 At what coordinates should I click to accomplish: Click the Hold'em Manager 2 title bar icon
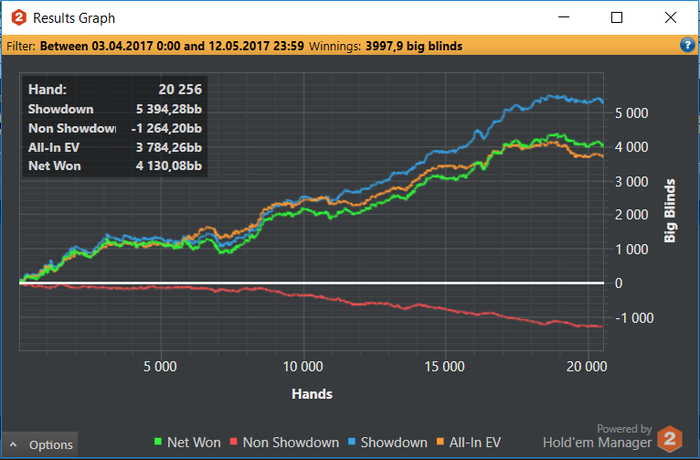[x=19, y=18]
